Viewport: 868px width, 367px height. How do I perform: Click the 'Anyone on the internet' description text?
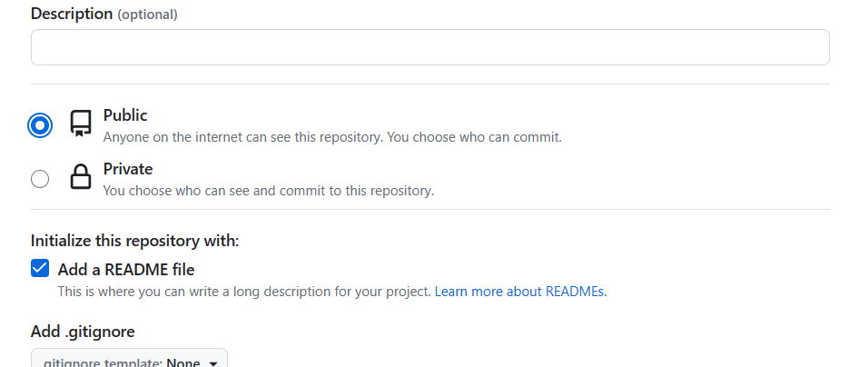(332, 137)
